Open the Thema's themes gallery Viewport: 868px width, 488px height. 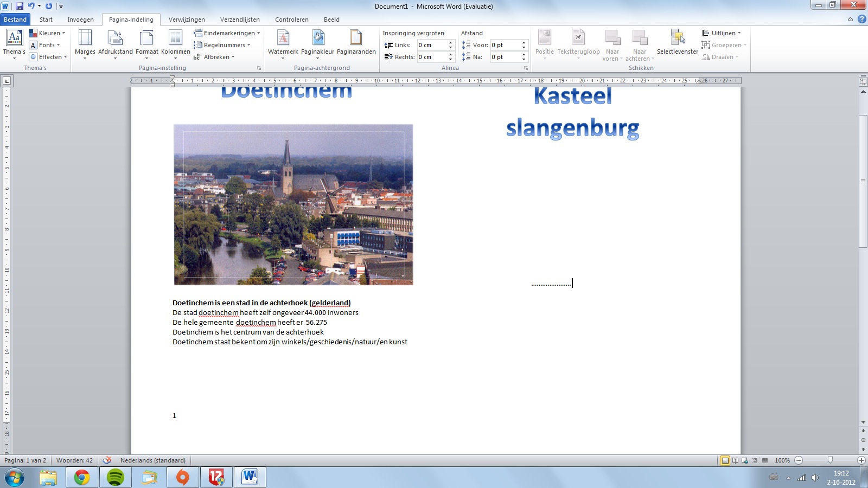(x=14, y=43)
